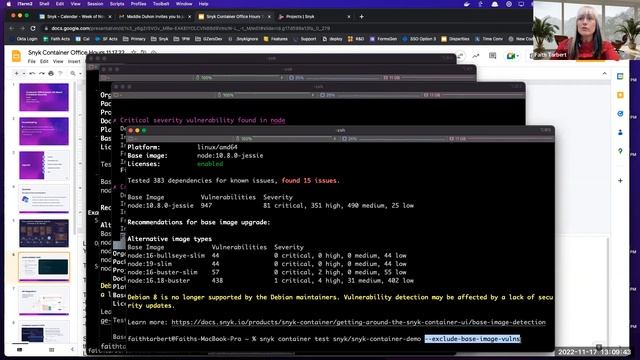The image size is (640, 360).
Task: Reload the current page
Action: [x=33, y=29]
